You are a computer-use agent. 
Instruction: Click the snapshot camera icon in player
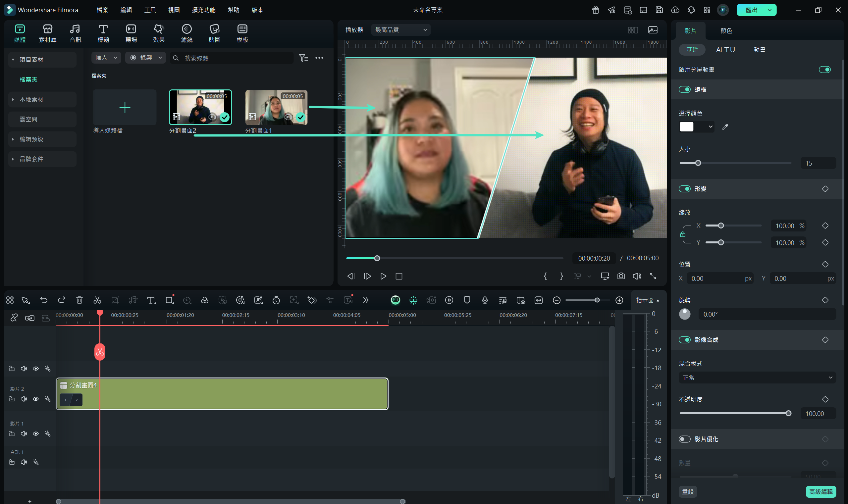coord(621,276)
